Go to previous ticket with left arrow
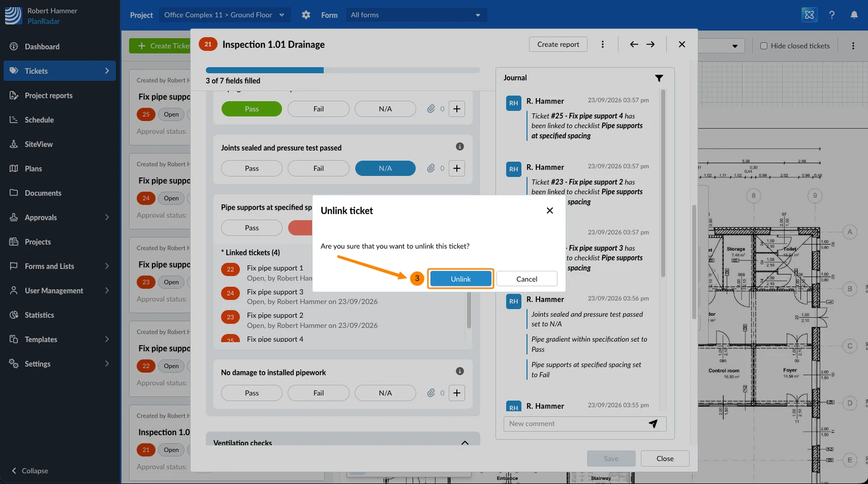The height and width of the screenshot is (484, 868). (634, 44)
